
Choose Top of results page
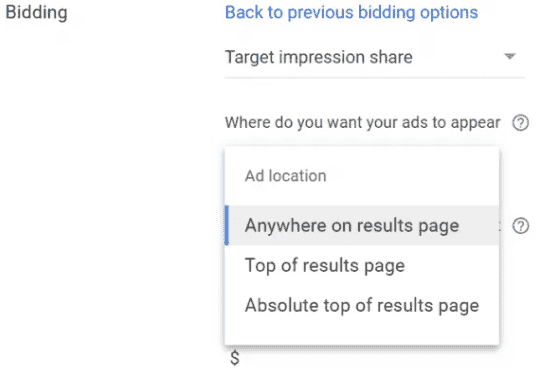(362, 265)
